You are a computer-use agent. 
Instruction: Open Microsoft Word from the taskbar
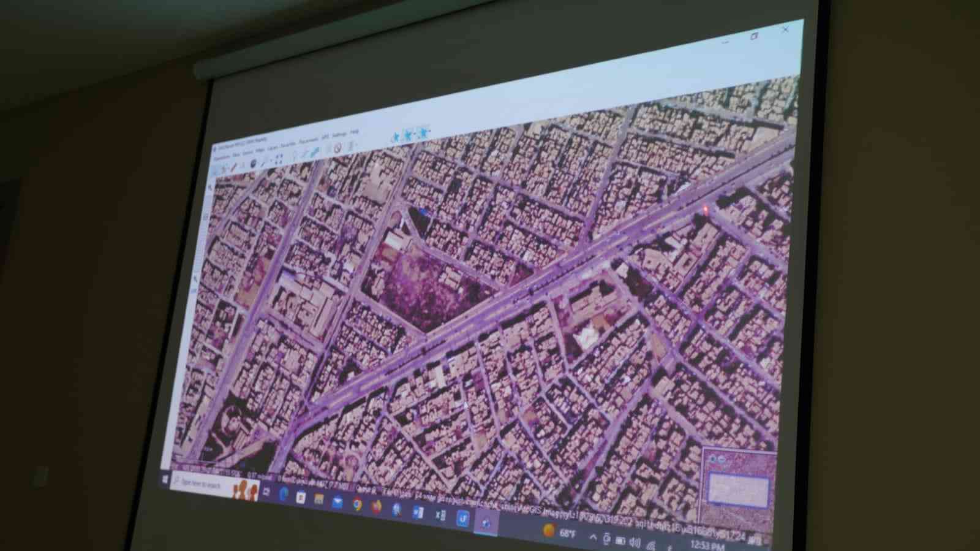click(418, 512)
